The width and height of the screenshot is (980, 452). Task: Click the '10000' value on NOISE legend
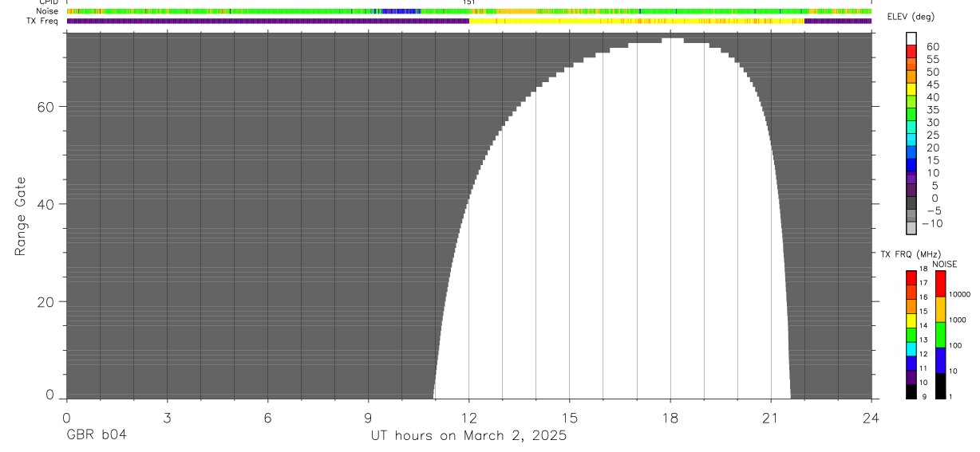click(959, 294)
